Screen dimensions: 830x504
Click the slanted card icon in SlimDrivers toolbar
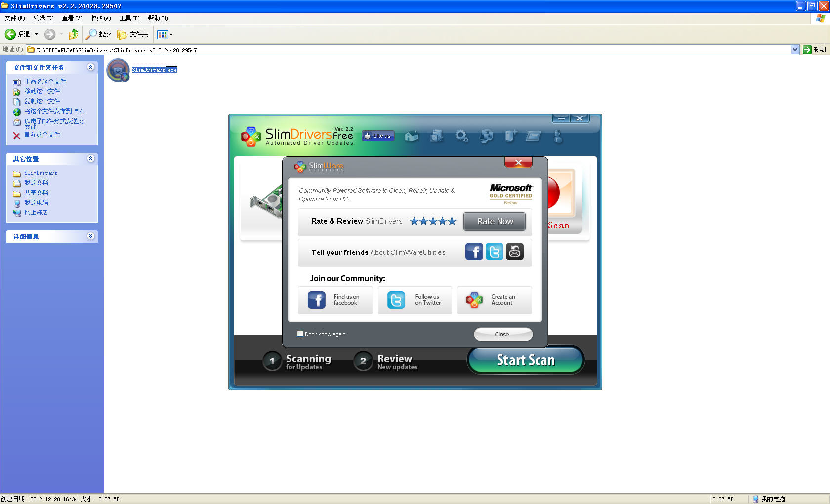tap(534, 136)
